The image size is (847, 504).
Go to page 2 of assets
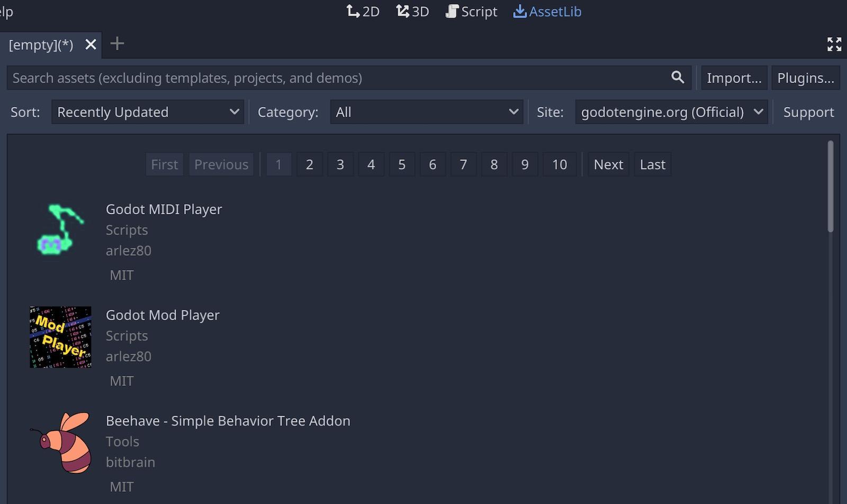tap(310, 164)
